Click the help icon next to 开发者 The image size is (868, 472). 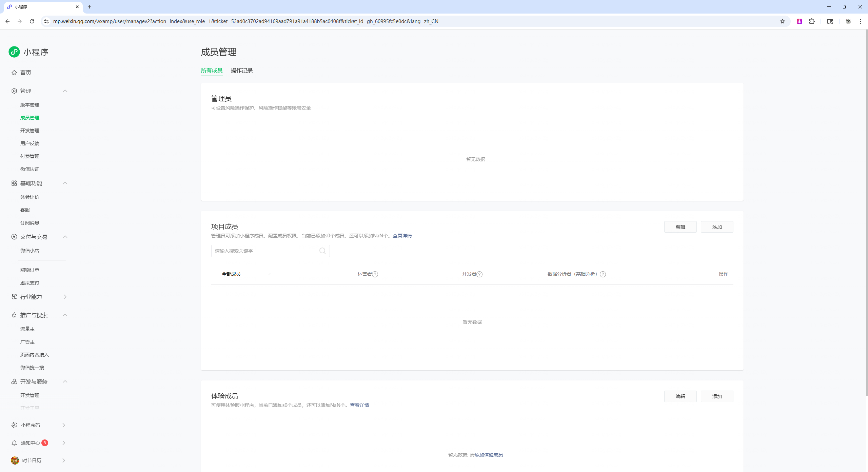[479, 274]
